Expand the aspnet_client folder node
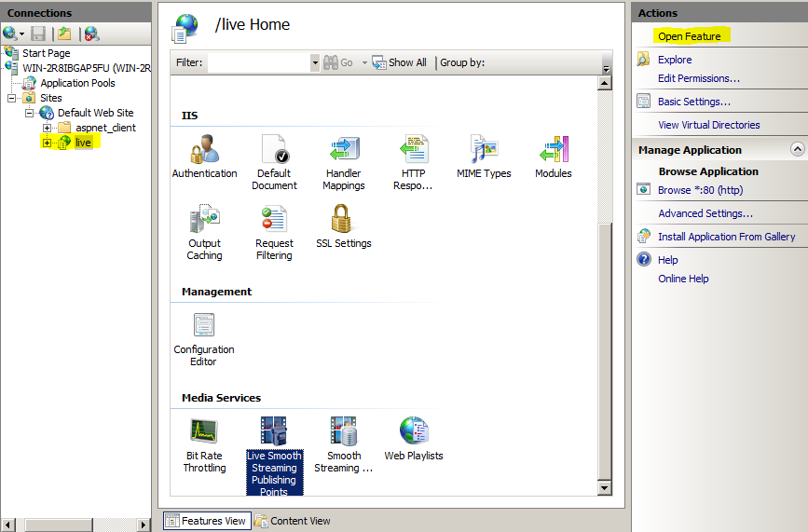The image size is (808, 532). click(x=47, y=128)
